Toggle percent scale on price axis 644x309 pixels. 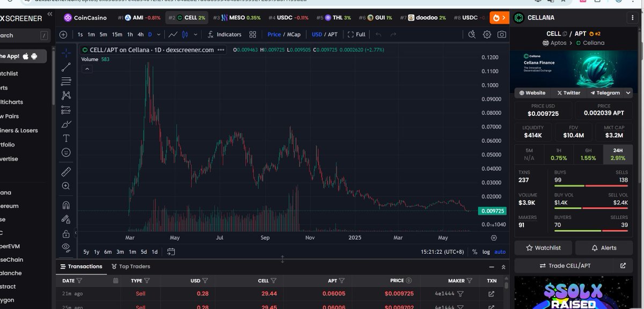pyautogui.click(x=474, y=252)
